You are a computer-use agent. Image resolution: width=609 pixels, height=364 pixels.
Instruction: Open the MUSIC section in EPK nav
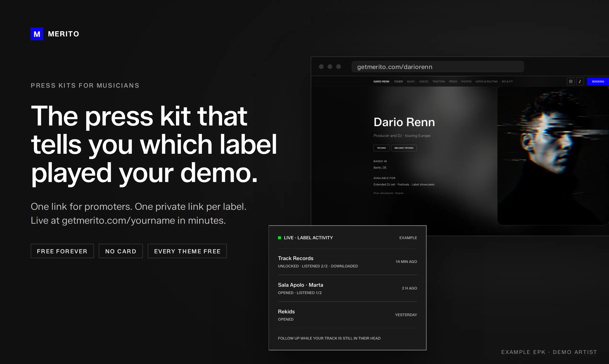point(411,81)
